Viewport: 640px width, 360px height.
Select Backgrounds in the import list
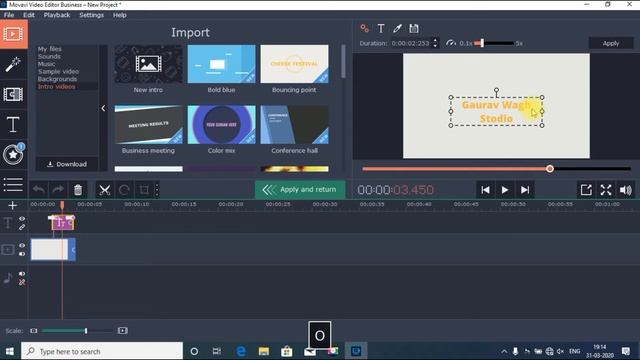(57, 79)
